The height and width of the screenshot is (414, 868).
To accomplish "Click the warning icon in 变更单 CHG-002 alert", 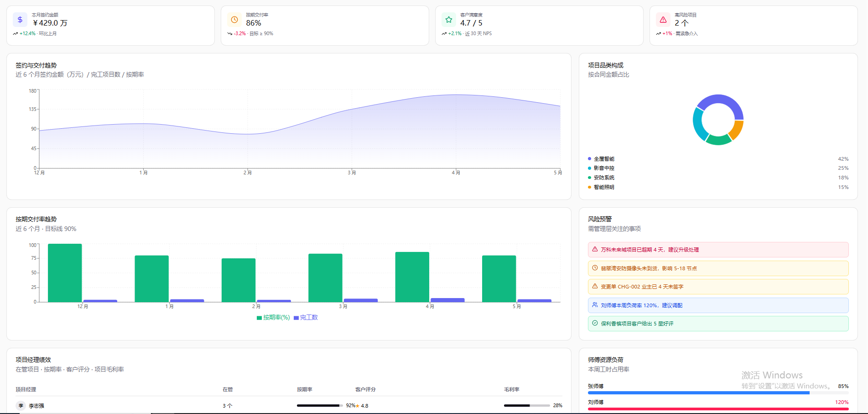I will pos(595,286).
